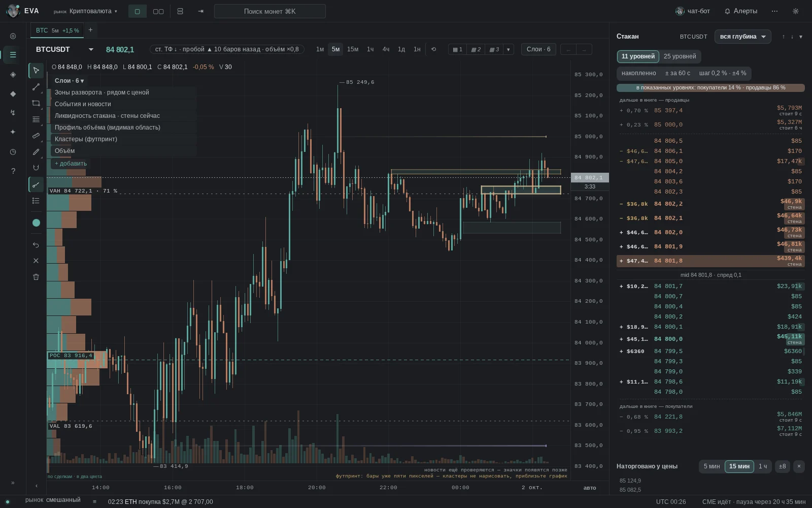The height and width of the screenshot is (508, 812).
Task: Add a new chart tab with plus
Action: pos(90,30)
